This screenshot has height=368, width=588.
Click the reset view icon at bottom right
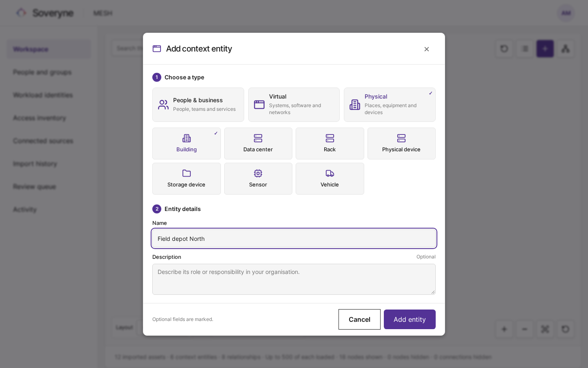pos(566,329)
